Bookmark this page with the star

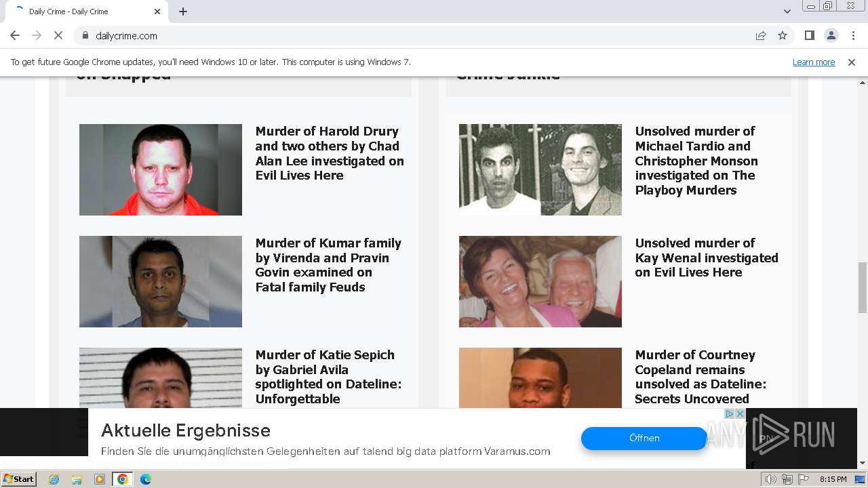783,35
